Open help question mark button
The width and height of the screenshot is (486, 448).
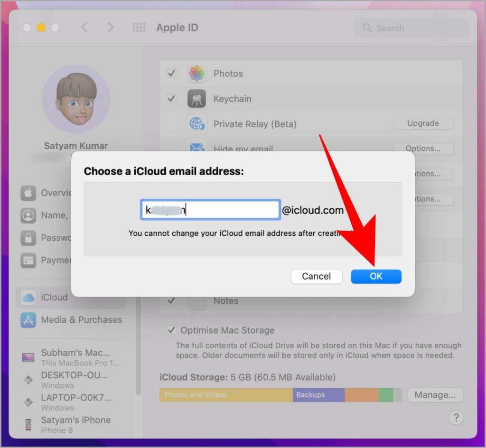(456, 418)
